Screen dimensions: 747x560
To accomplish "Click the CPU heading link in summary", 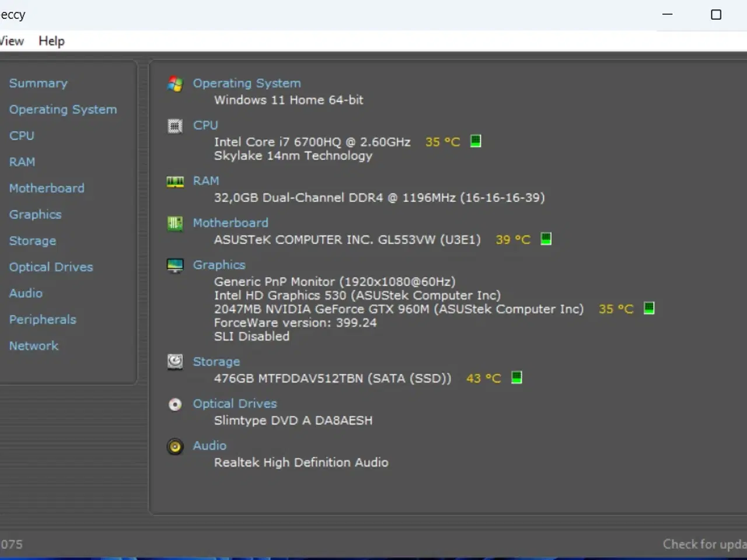I will point(205,125).
